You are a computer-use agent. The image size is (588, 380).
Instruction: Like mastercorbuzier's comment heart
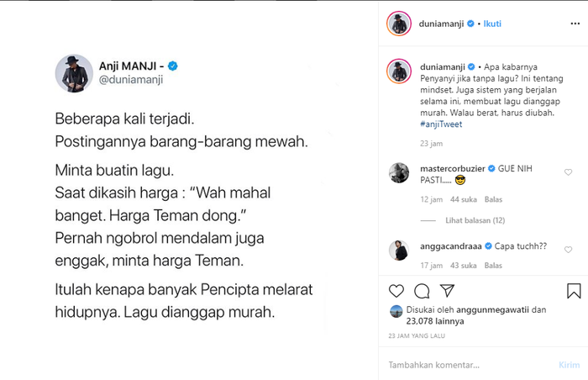pyautogui.click(x=568, y=172)
